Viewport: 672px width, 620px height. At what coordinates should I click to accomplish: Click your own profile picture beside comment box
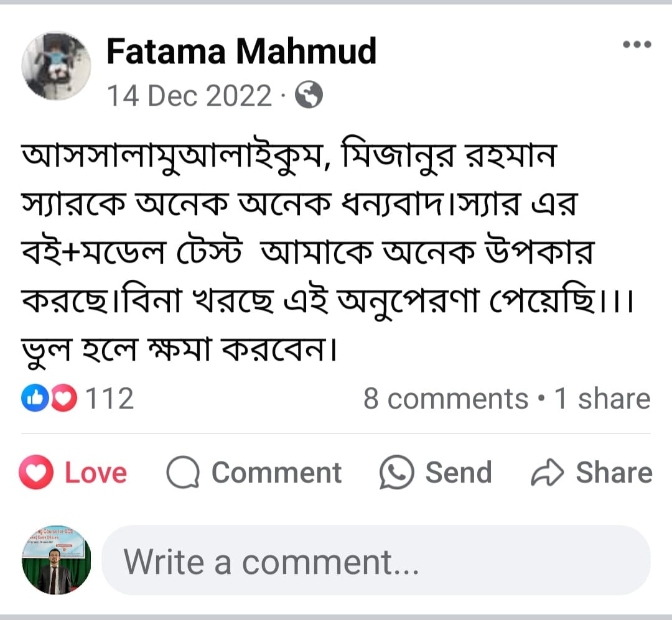point(56,560)
